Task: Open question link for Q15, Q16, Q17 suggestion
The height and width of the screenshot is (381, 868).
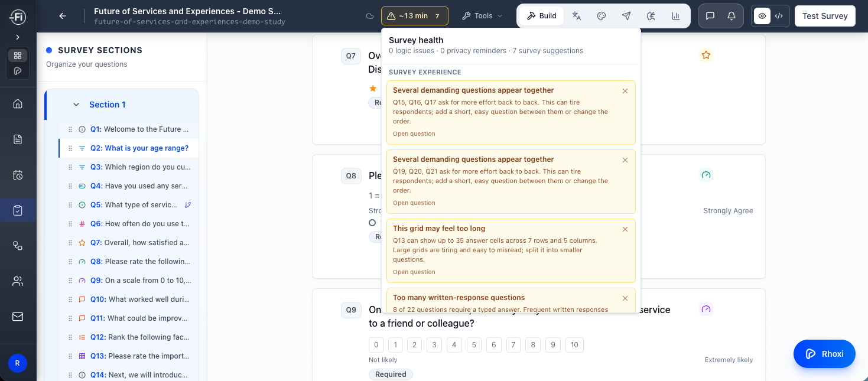Action: click(x=414, y=134)
